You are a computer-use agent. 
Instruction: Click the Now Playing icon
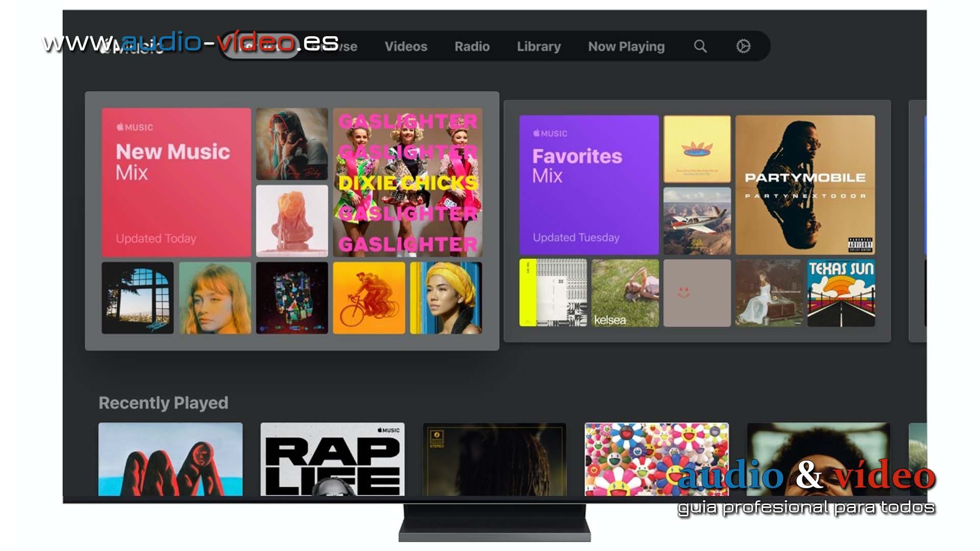click(625, 46)
